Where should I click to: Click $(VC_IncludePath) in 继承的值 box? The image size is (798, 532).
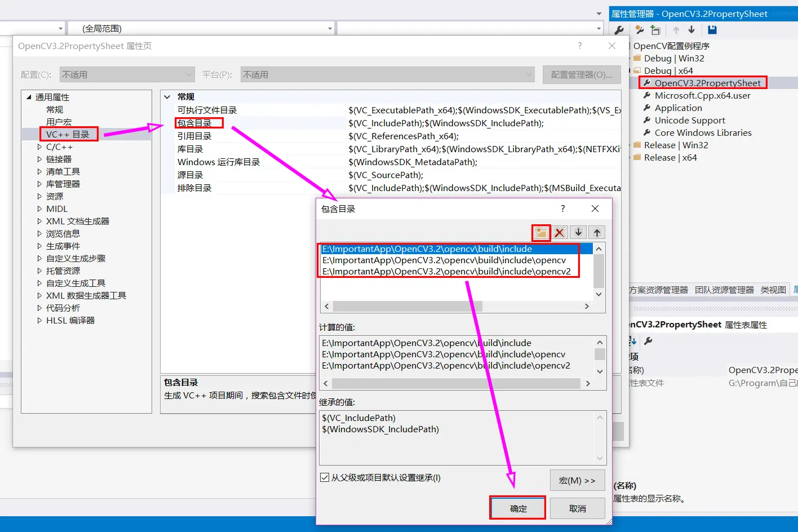[x=359, y=418]
